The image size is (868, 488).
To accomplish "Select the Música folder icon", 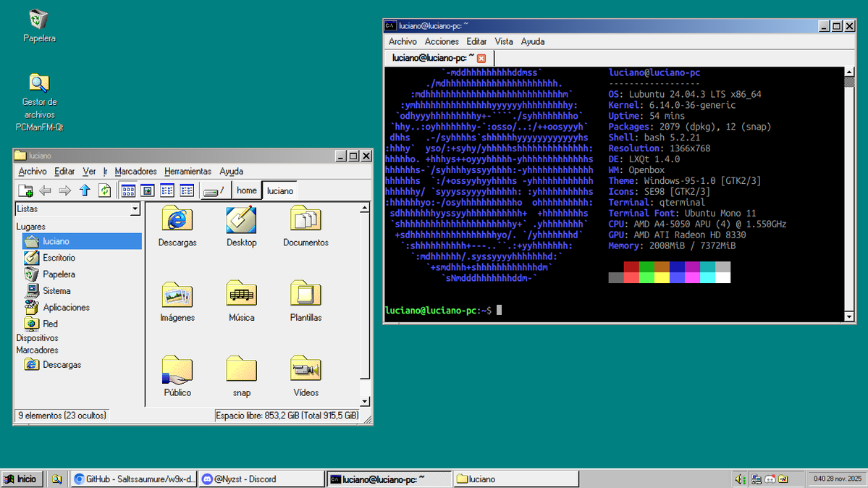I will (241, 301).
